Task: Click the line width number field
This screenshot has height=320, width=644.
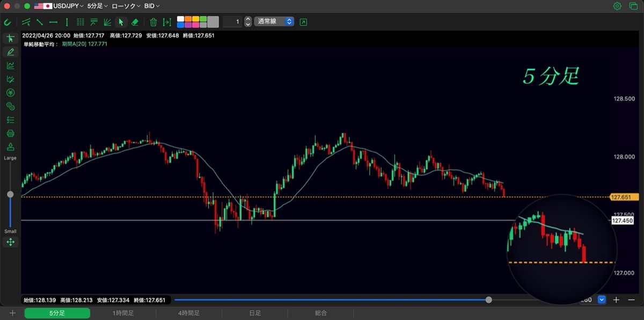Action: point(232,22)
